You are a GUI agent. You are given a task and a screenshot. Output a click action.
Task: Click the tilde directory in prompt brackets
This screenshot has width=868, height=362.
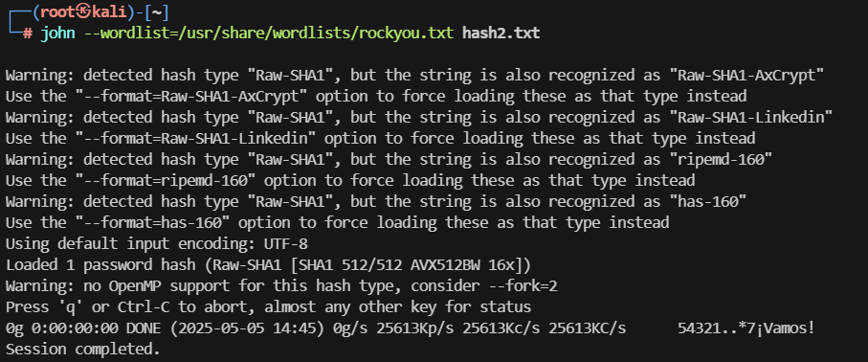pos(157,11)
